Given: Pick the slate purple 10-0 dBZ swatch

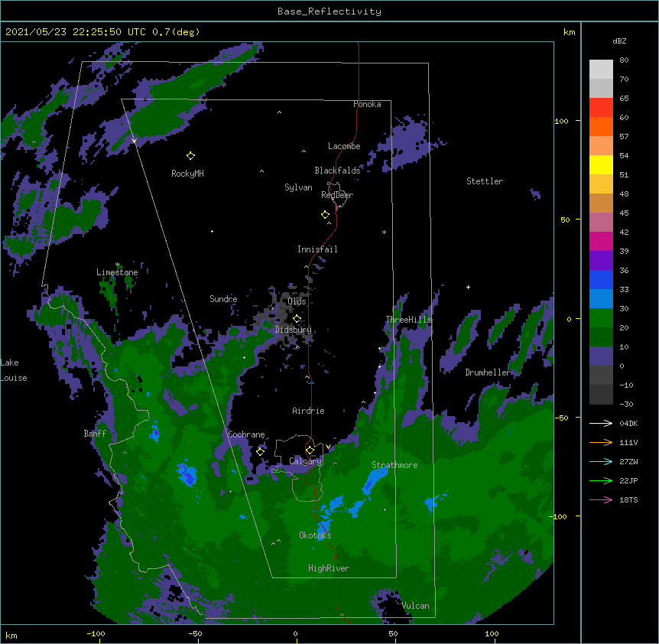Looking at the screenshot, I should (601, 356).
